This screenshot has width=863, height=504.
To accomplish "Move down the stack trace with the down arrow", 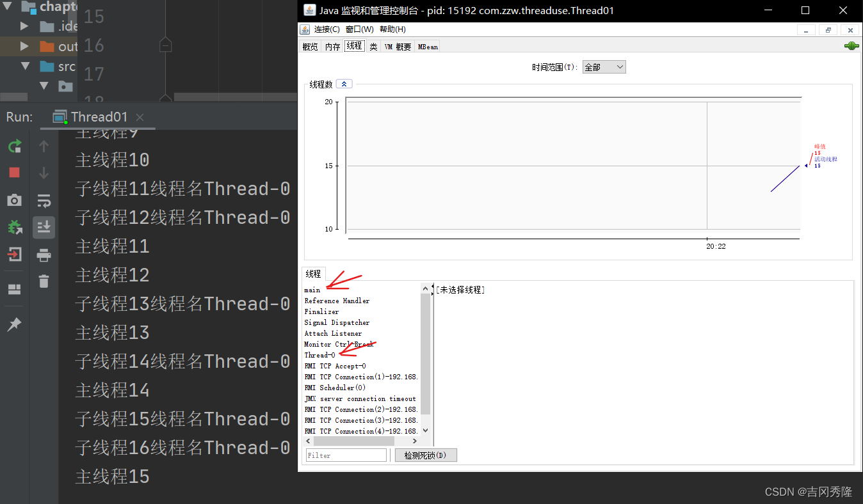I will pos(44,173).
